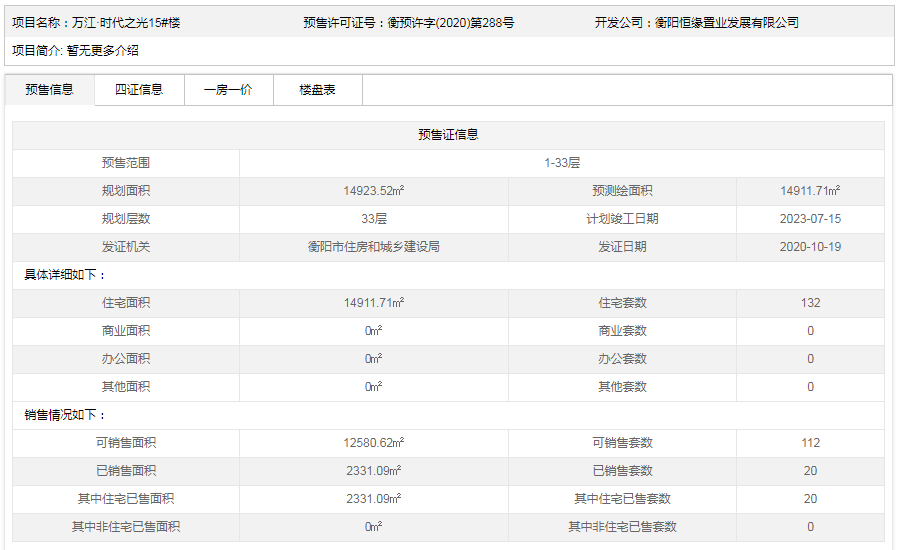
Task: Open the 楼盘表 tab
Action: point(317,90)
